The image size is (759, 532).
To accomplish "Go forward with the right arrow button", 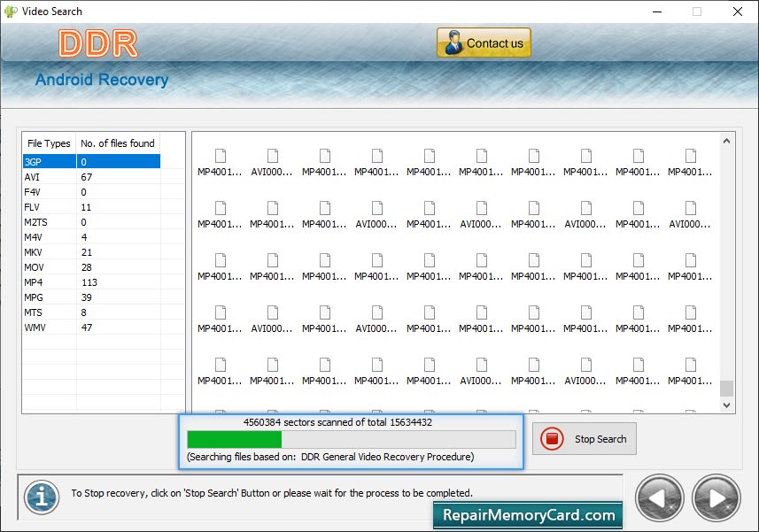I will pyautogui.click(x=716, y=498).
